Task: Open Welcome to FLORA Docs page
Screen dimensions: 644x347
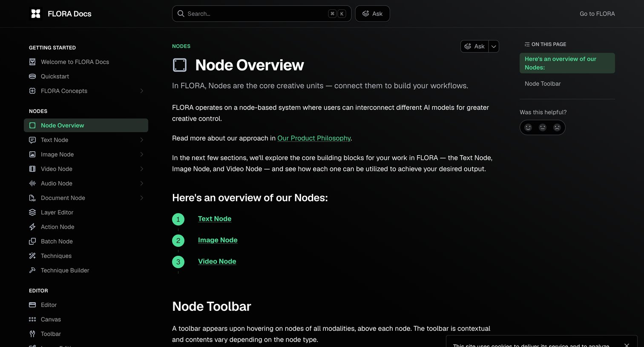Action: tap(86, 62)
